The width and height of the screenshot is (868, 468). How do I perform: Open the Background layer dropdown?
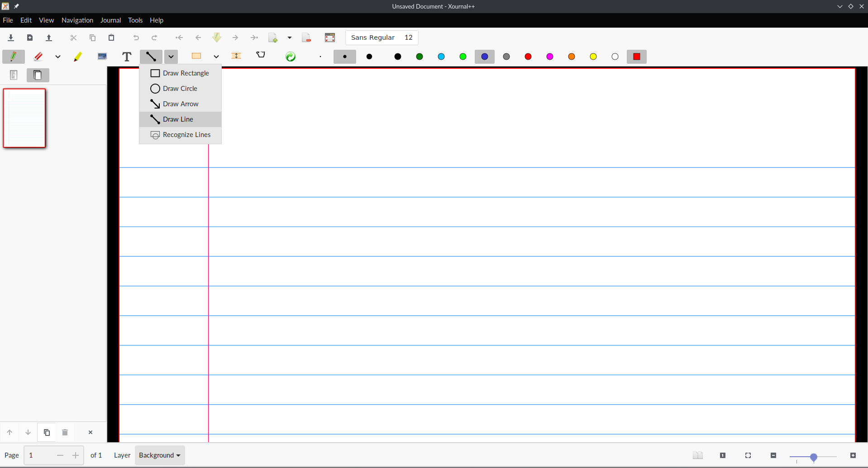click(x=159, y=455)
